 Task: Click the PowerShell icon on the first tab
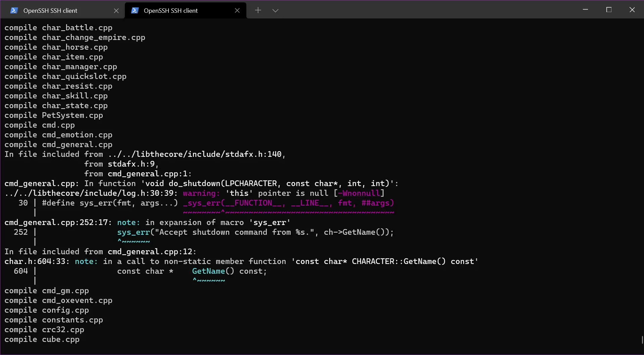click(x=14, y=10)
